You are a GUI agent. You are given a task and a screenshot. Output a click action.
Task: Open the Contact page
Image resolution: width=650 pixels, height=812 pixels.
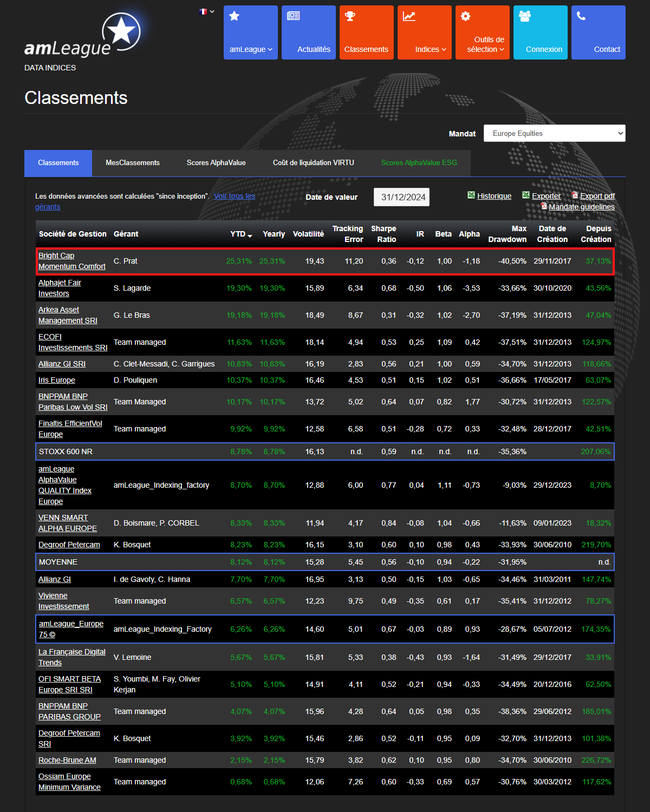pyautogui.click(x=599, y=32)
